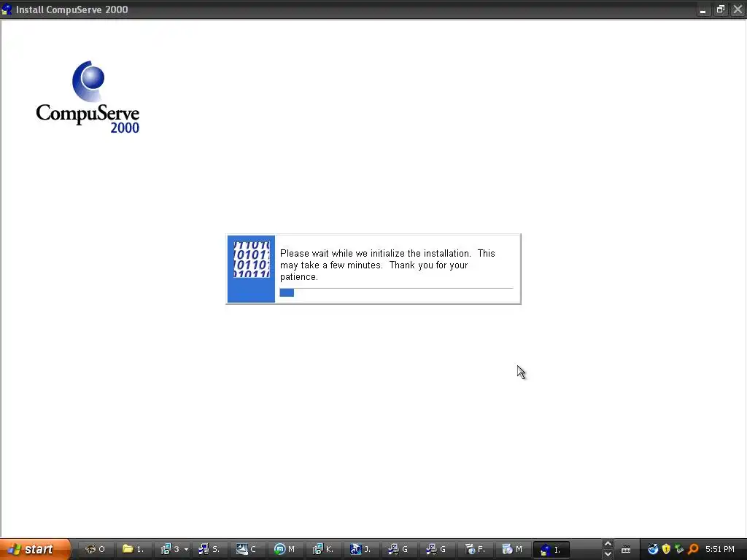Screen dimensions: 747x560
Task: Click the orange magnifier tray icon
Action: (693, 550)
